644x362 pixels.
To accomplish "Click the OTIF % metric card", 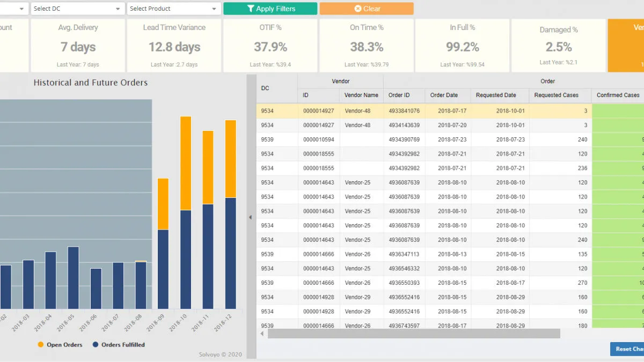I will 270,46.
